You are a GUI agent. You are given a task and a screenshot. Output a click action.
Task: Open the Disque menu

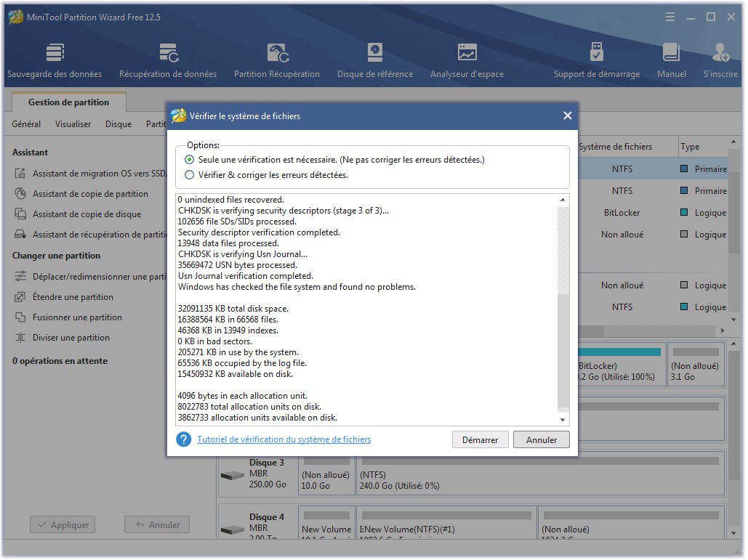(118, 124)
